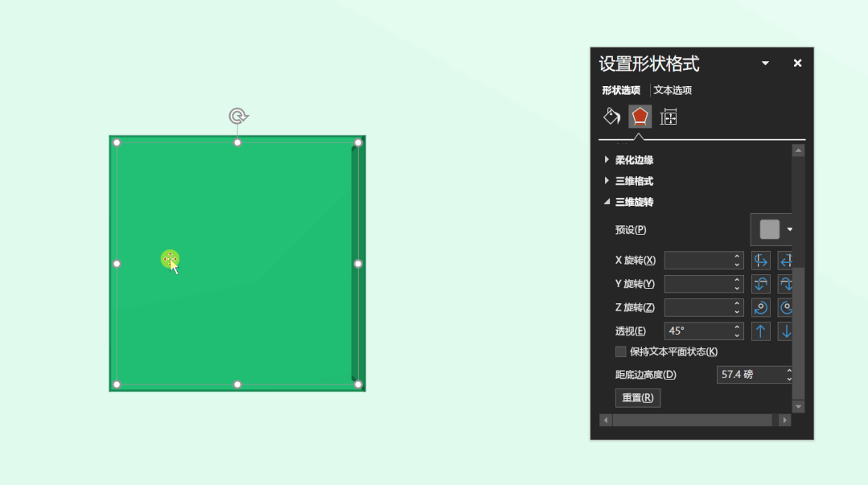Click the top-center resize handle of shape
The height and width of the screenshot is (485, 868).
[x=237, y=143]
